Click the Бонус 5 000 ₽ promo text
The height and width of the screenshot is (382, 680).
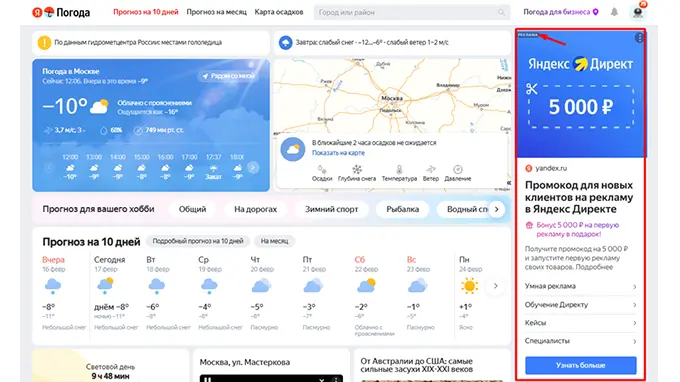577,229
